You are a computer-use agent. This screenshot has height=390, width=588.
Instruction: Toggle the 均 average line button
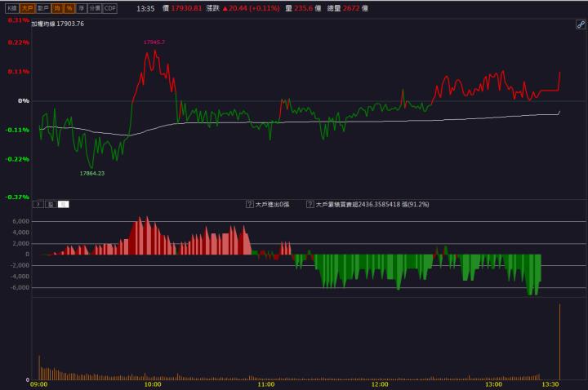click(58, 7)
